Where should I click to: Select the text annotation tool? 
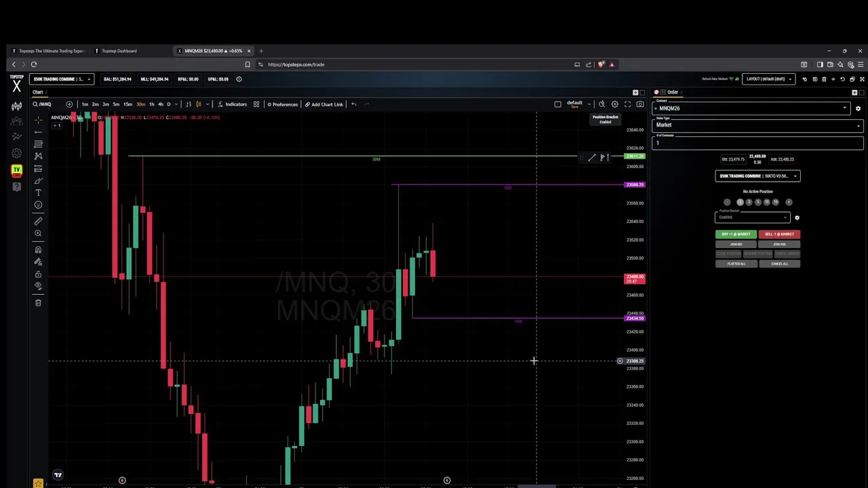[x=38, y=192]
